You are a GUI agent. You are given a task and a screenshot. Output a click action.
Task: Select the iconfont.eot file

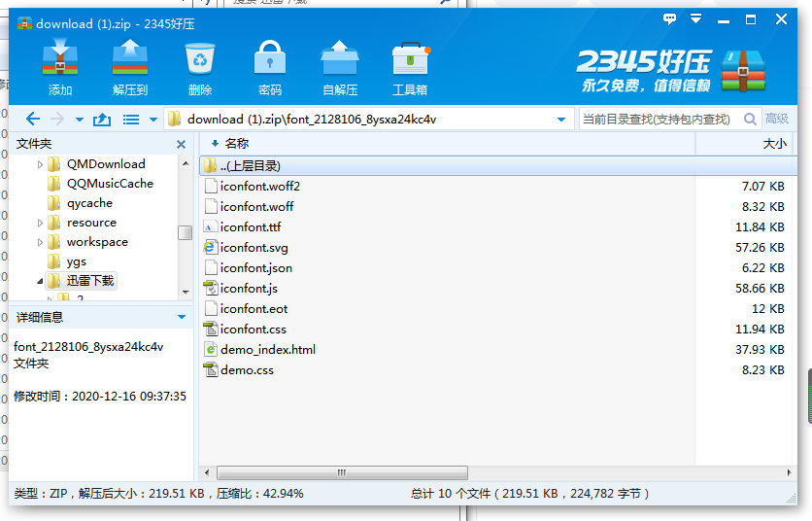click(x=497, y=309)
